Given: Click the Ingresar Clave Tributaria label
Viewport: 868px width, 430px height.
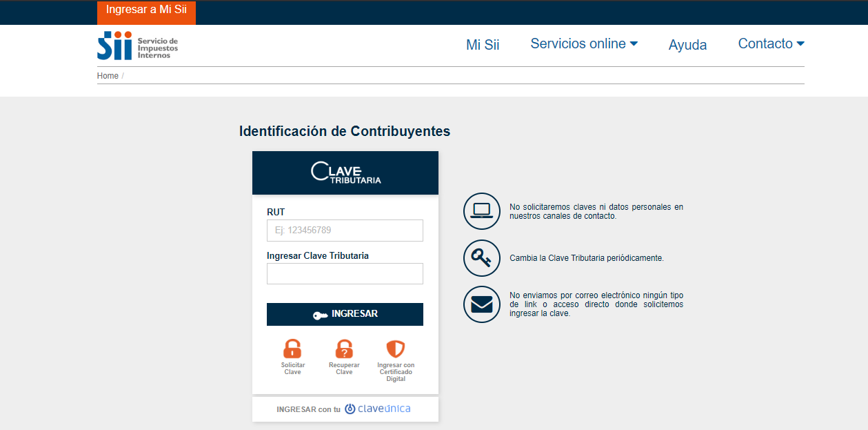Looking at the screenshot, I should pos(318,255).
